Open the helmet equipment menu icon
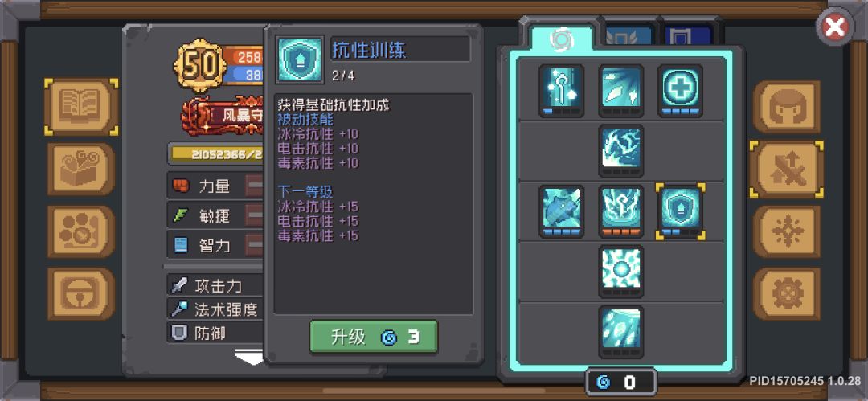This screenshot has width=868, height=401. (787, 108)
